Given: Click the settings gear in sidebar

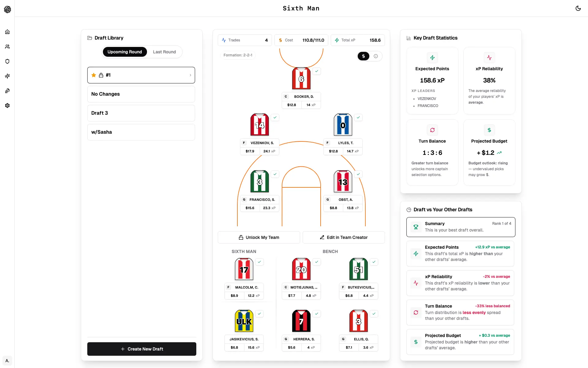Looking at the screenshot, I should coord(7,105).
